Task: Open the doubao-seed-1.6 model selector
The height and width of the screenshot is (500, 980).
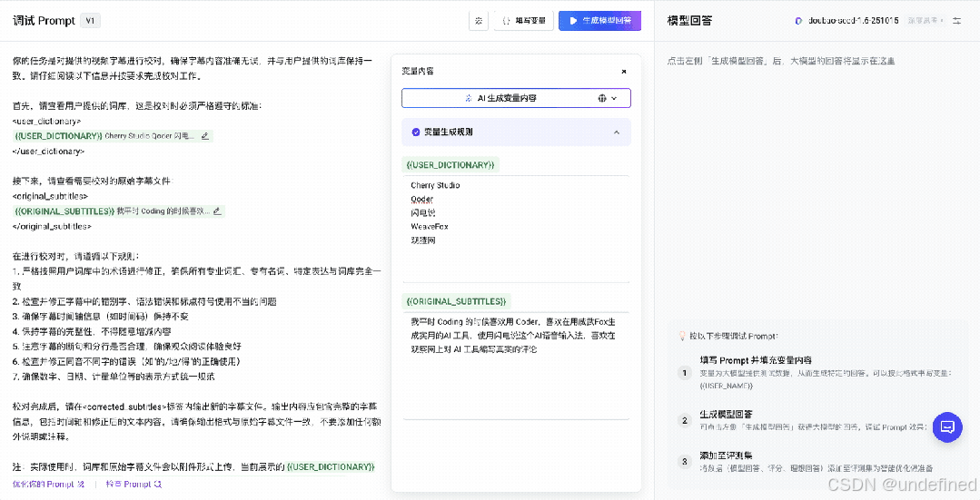Action: 853,21
